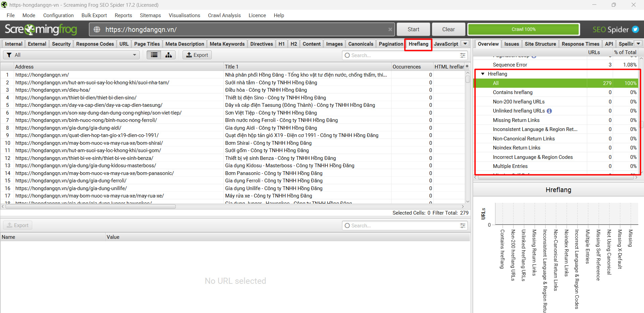
Task: Switch to list view icon
Action: pos(154,55)
